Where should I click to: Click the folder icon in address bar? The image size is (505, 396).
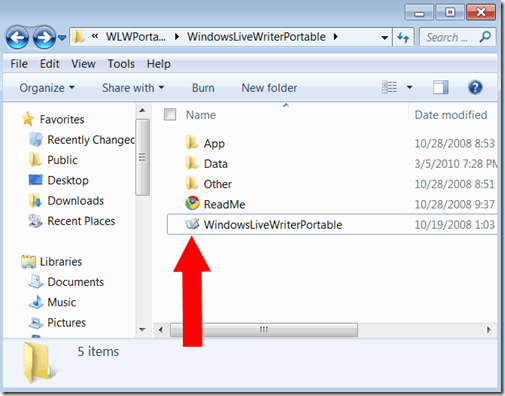[x=78, y=37]
